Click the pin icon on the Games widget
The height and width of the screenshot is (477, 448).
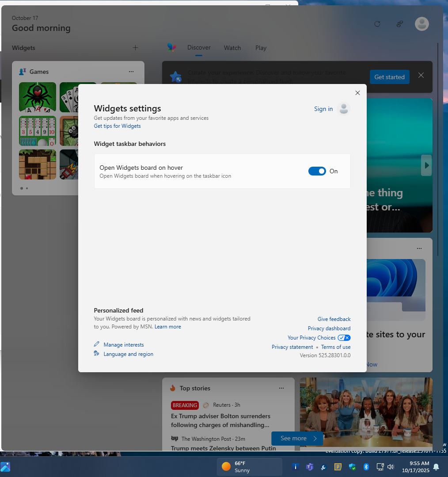[23, 71]
